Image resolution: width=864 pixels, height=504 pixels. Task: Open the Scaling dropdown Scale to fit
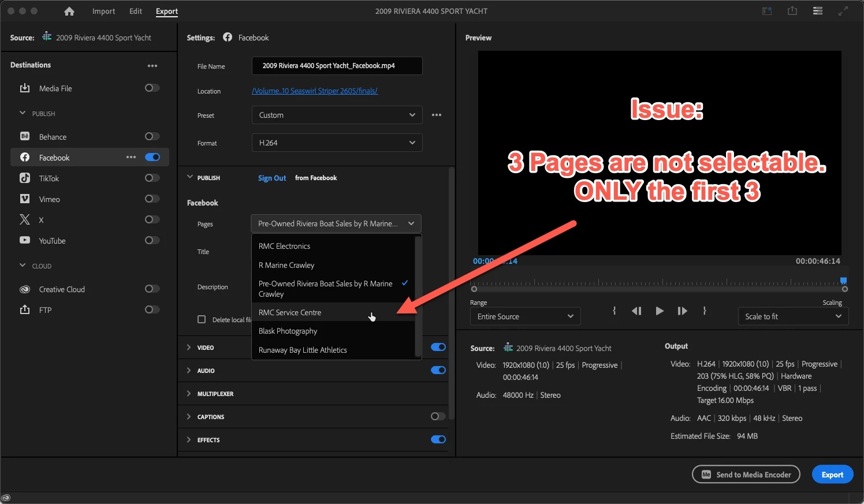coord(793,316)
